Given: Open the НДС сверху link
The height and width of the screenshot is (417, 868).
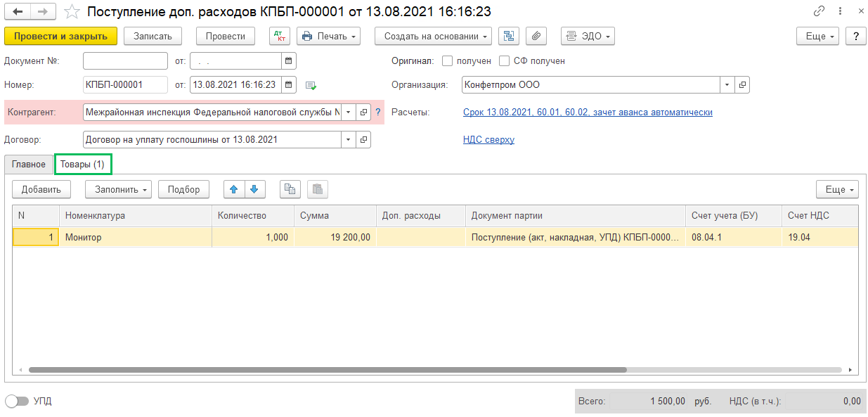Looking at the screenshot, I should [x=488, y=139].
